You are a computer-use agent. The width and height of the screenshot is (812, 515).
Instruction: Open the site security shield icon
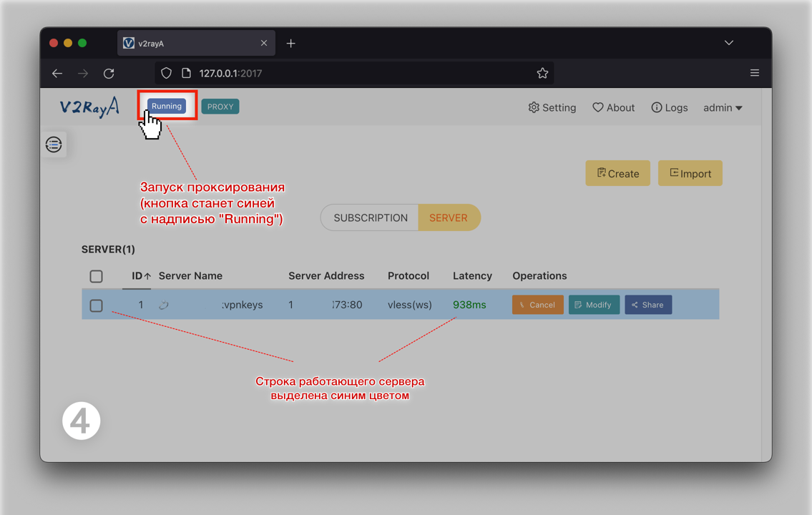coord(166,73)
